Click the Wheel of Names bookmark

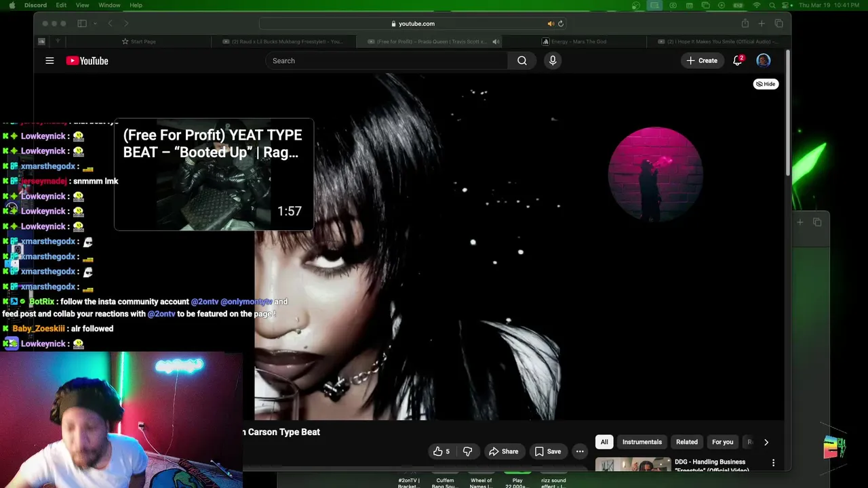pos(481,480)
